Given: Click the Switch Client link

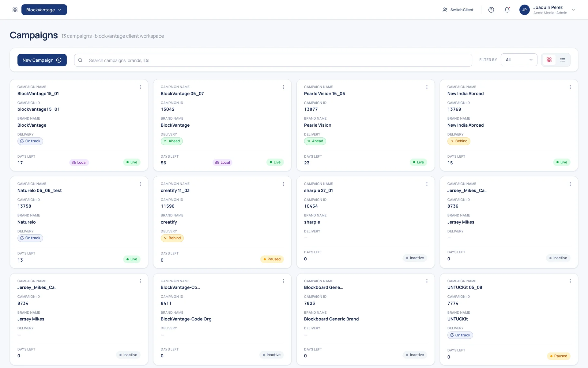Looking at the screenshot, I should [458, 10].
